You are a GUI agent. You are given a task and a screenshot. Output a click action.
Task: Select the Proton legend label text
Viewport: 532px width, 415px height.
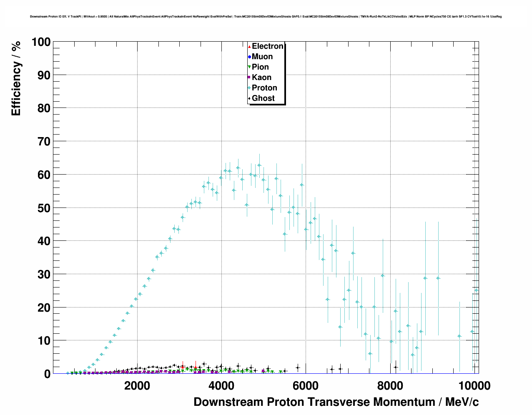pos(264,88)
